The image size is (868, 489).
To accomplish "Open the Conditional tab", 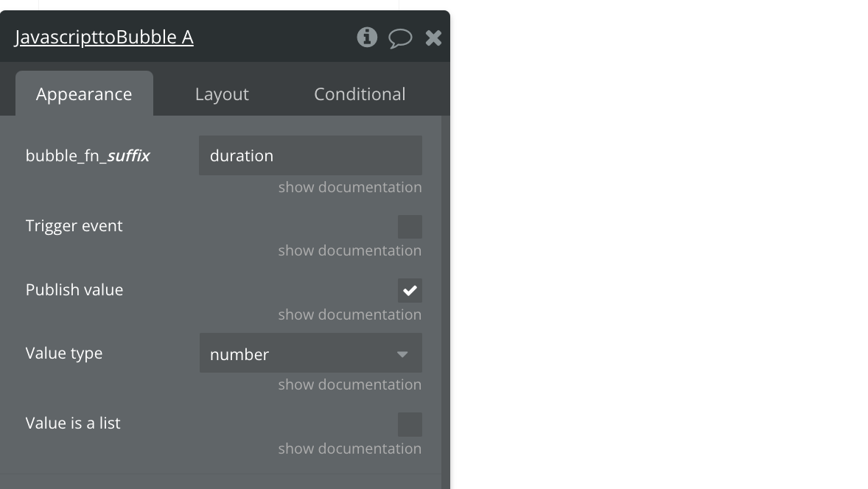I will click(x=360, y=94).
